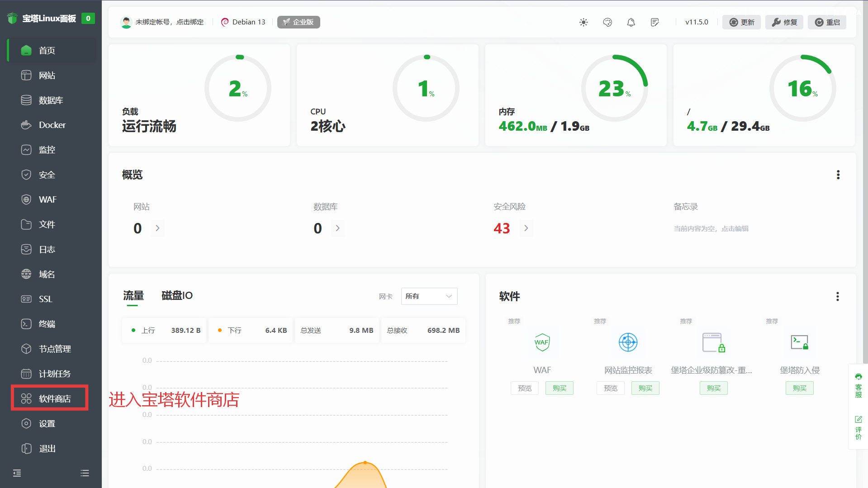
Task: Open the 概览 three-dot options menu
Action: tap(838, 175)
